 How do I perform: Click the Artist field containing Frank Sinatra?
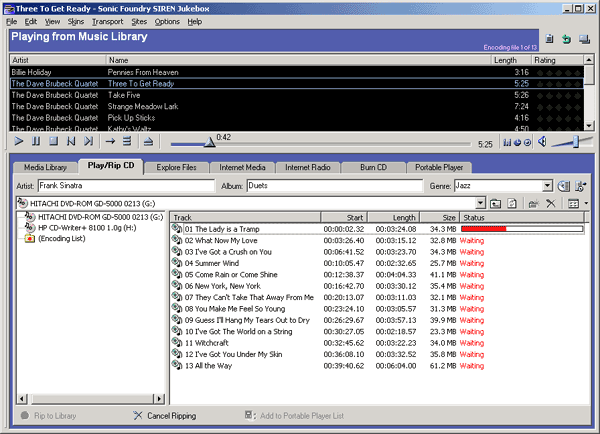[x=126, y=186]
